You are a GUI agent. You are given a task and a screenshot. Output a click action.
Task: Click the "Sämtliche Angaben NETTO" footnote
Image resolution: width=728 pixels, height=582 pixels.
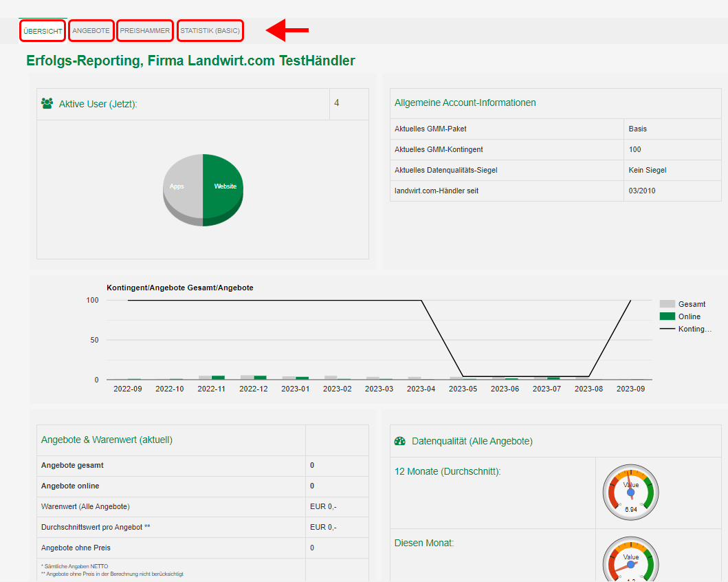coord(75,566)
